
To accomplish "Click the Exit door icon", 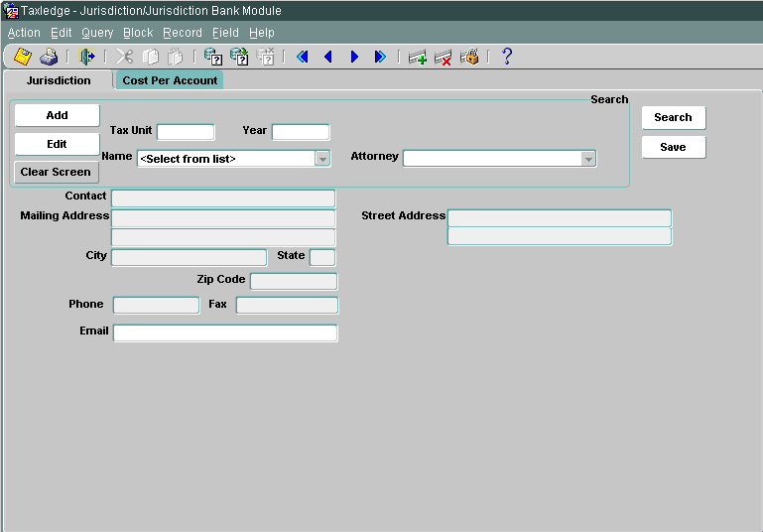I will [x=86, y=57].
